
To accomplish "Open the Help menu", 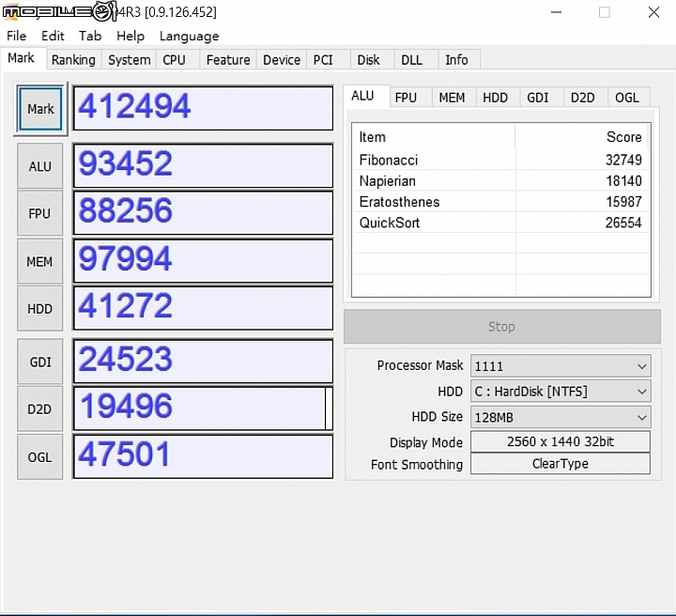I will pyautogui.click(x=131, y=37).
